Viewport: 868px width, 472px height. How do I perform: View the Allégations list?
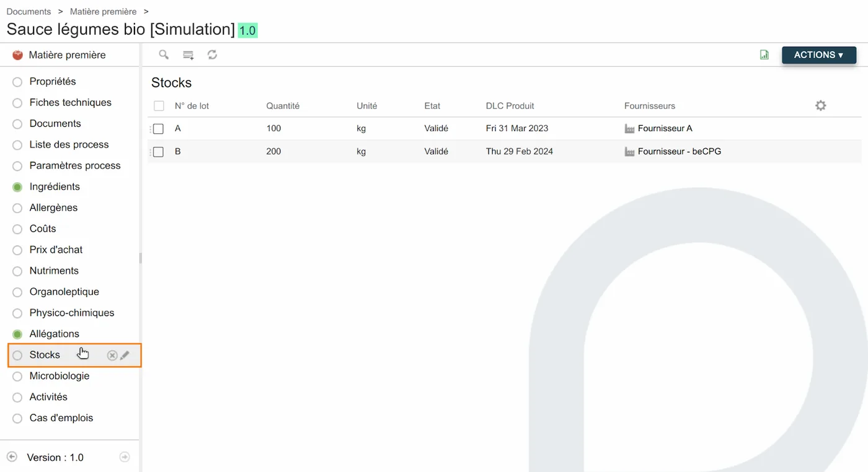pyautogui.click(x=55, y=334)
